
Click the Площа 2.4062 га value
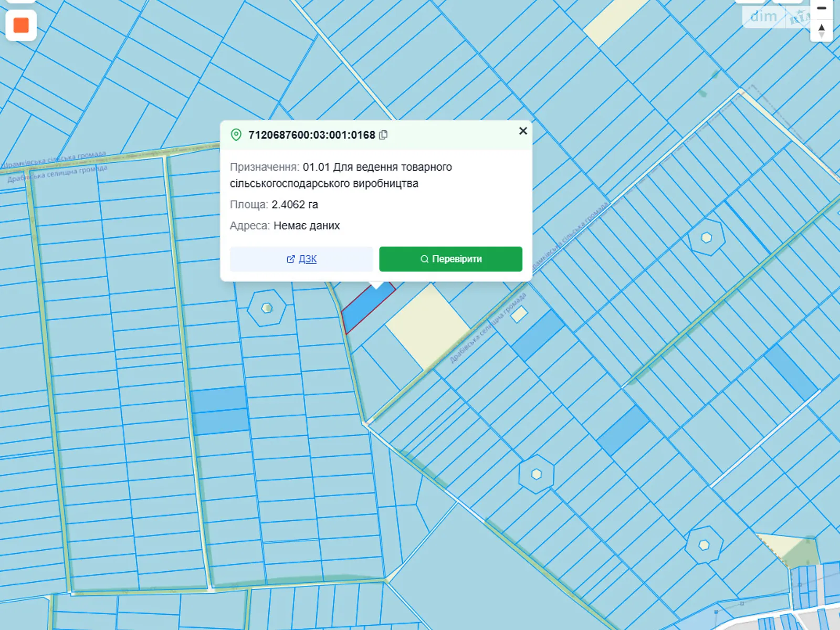[295, 204]
